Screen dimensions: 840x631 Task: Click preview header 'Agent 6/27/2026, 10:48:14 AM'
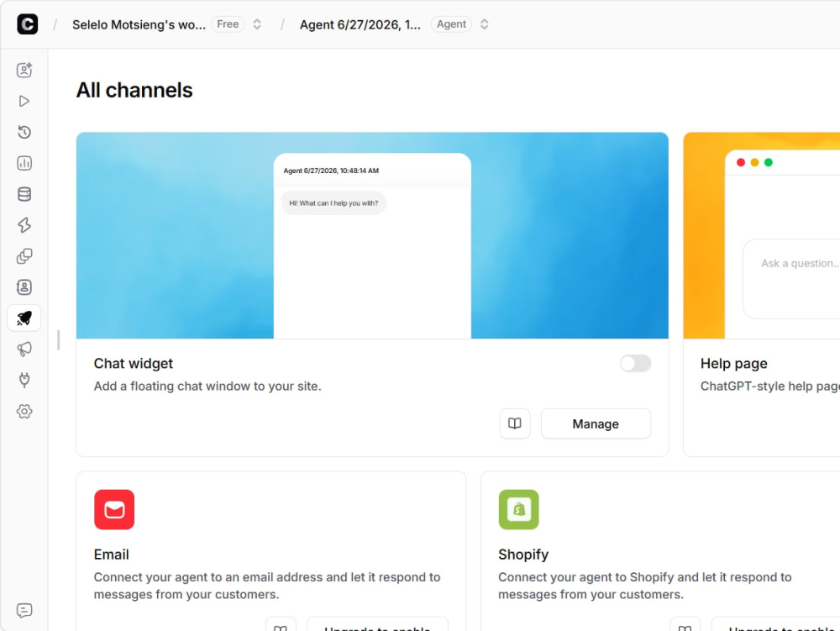click(x=331, y=171)
